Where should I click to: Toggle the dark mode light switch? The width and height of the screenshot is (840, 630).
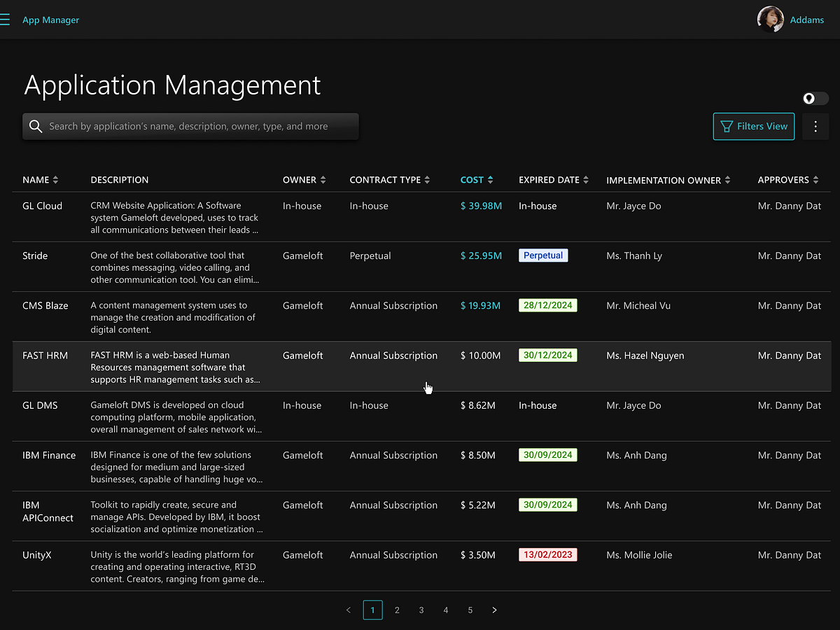(x=815, y=99)
